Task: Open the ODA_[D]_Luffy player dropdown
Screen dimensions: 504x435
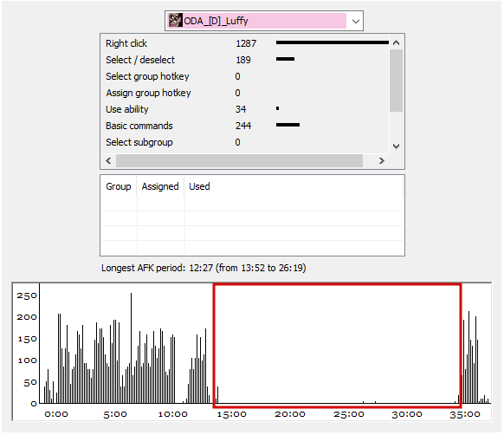Action: click(x=264, y=21)
